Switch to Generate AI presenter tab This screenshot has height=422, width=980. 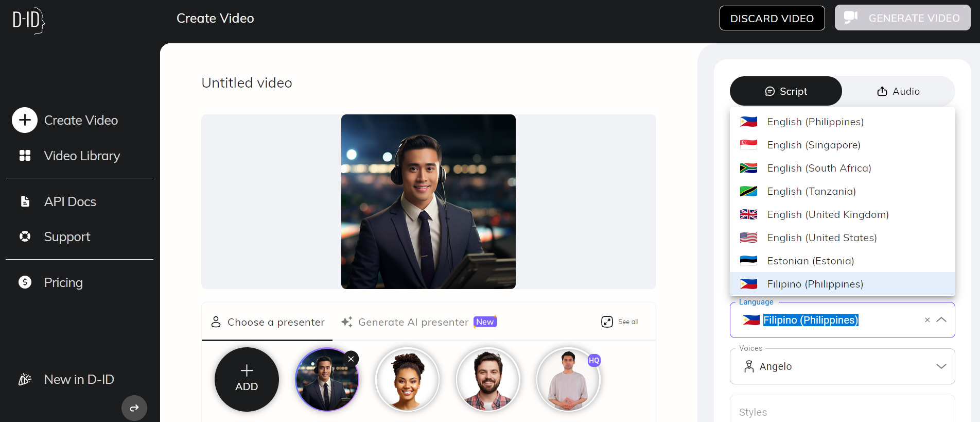coord(418,322)
